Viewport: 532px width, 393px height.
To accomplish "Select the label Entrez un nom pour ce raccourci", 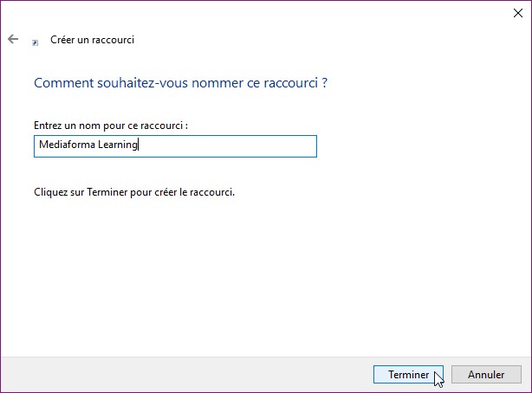I will point(110,126).
